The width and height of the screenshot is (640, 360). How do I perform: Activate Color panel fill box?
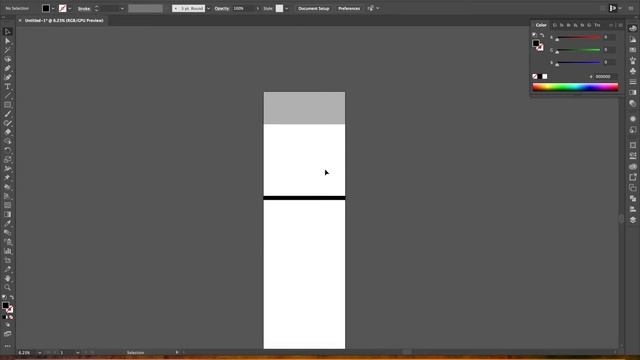point(536,43)
